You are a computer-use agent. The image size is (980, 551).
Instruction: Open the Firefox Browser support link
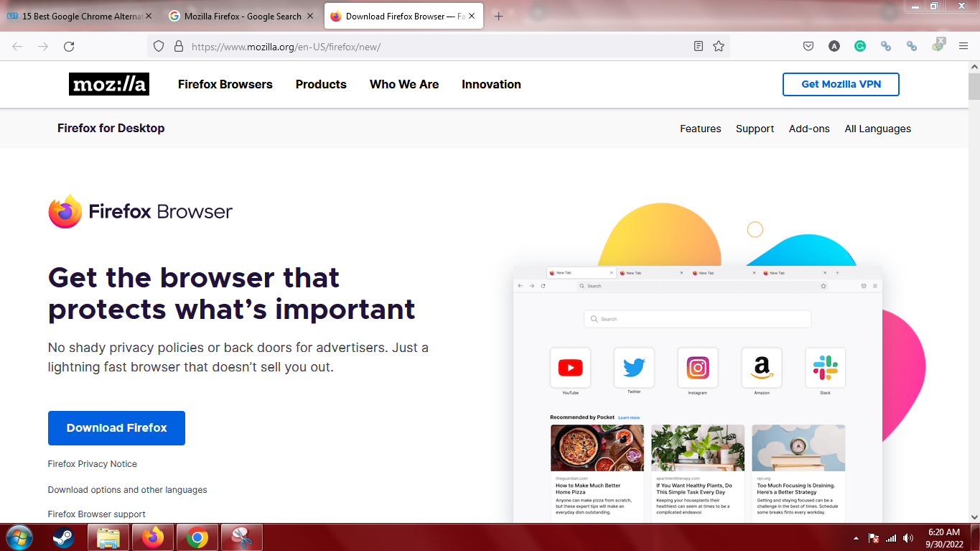click(97, 514)
